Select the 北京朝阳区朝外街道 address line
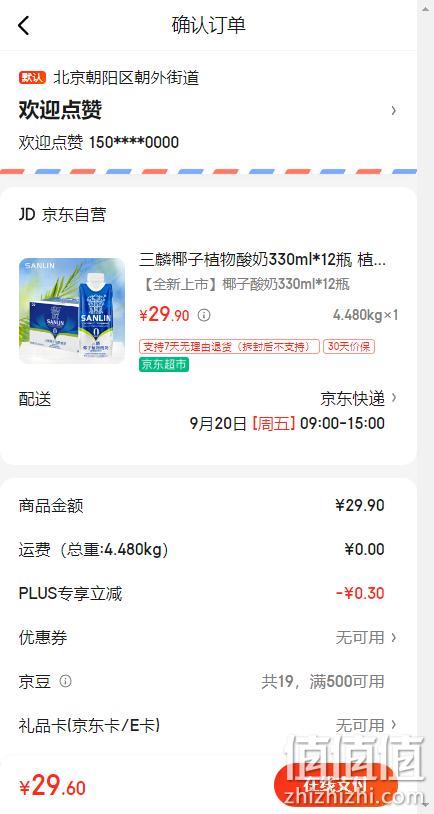Image resolution: width=434 pixels, height=814 pixels. (127, 78)
